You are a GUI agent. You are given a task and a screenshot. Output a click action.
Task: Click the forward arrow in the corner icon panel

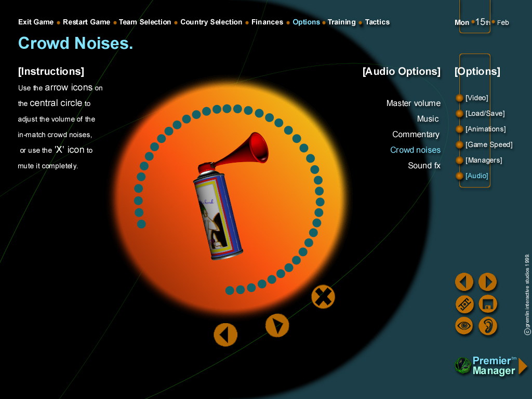487,282
